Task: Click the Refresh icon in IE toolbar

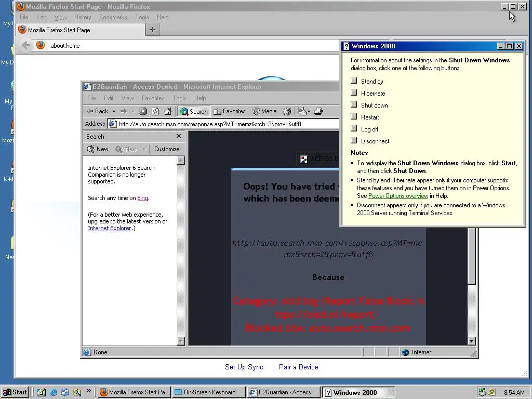Action: point(155,111)
